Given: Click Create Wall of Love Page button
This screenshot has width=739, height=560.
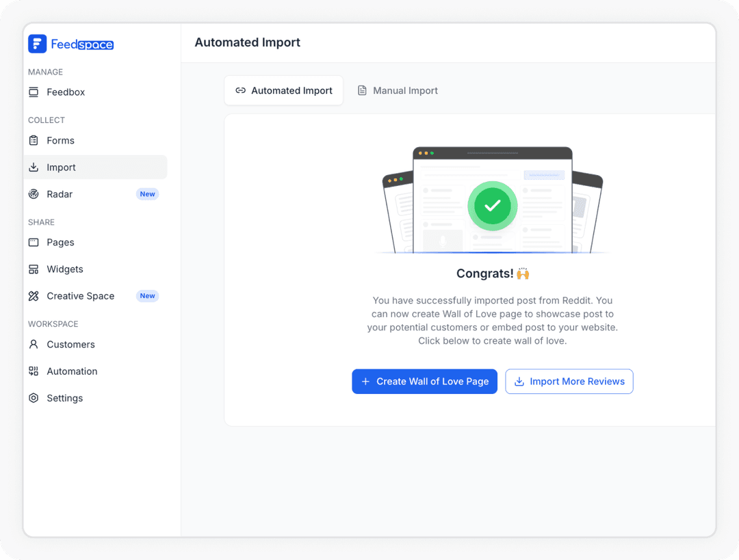Looking at the screenshot, I should point(425,382).
